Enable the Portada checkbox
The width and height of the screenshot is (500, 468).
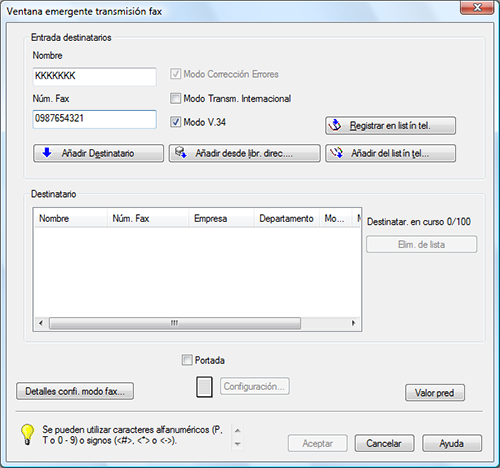187,360
